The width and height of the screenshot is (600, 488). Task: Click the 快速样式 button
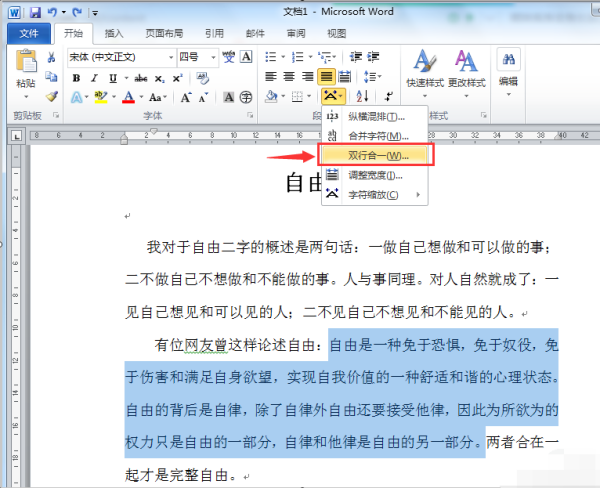point(425,73)
